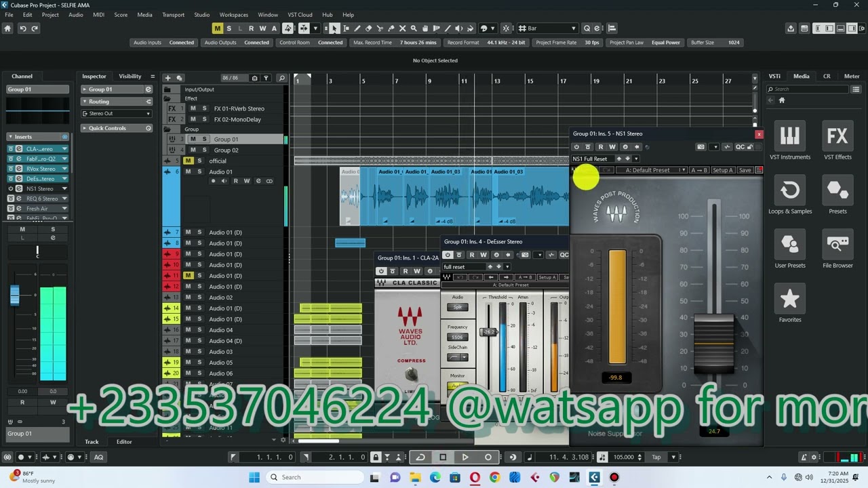This screenshot has width=868, height=488.
Task: Select the Draw pencil tool
Action: coord(357,28)
